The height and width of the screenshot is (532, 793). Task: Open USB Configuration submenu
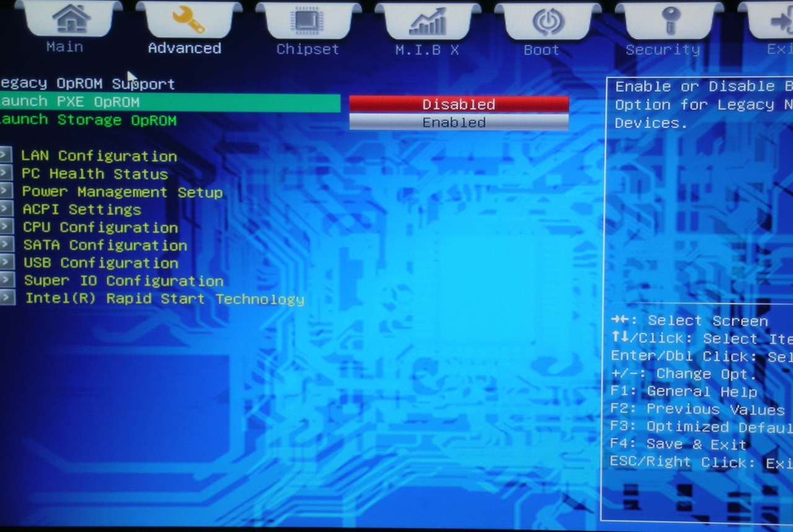click(101, 263)
